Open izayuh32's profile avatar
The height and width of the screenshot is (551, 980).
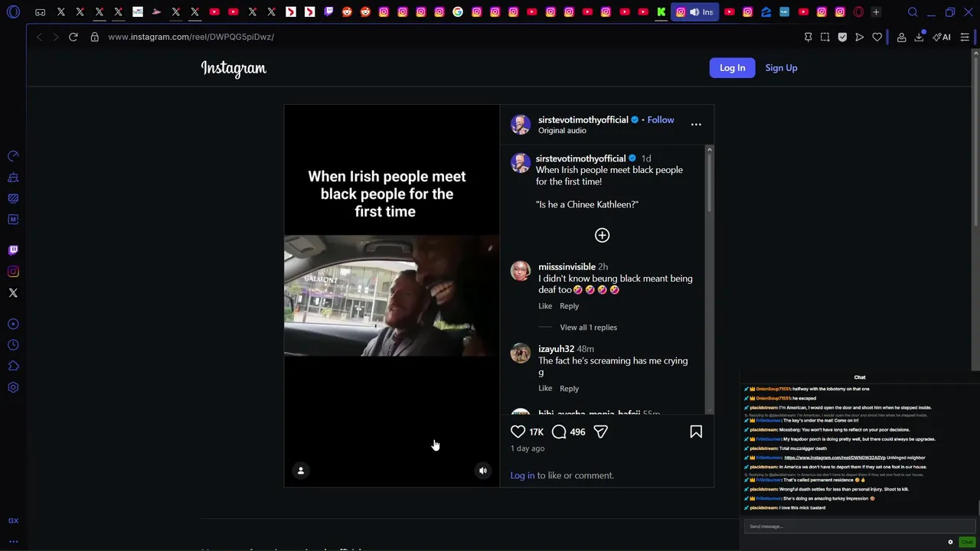click(521, 353)
